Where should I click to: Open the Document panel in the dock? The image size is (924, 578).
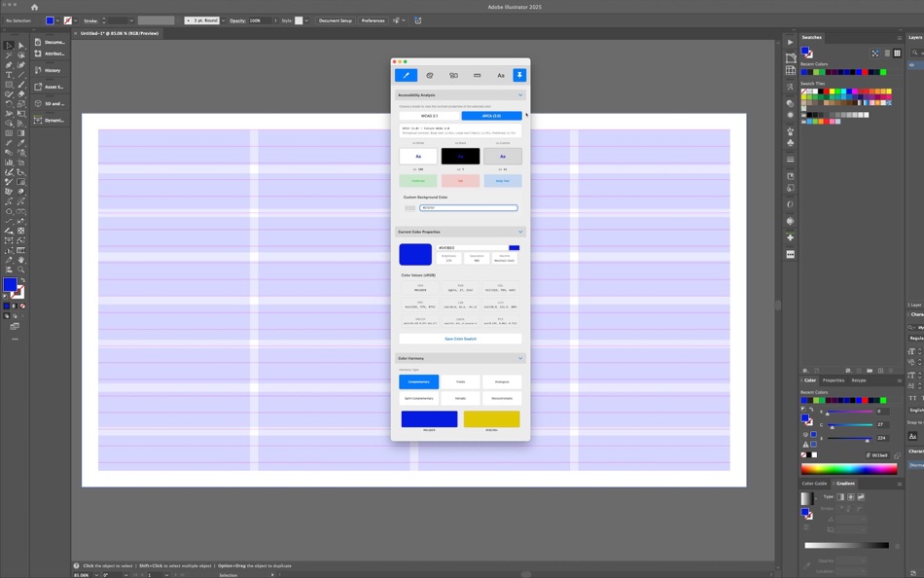pos(50,42)
